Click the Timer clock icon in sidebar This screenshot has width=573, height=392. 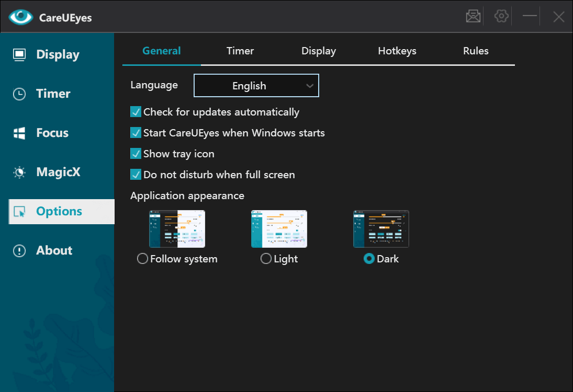click(19, 94)
